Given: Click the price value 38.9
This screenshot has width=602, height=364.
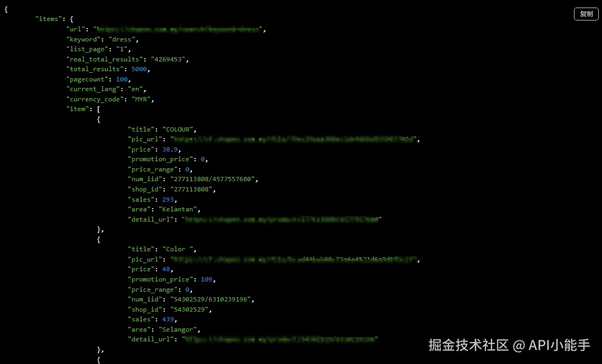Looking at the screenshot, I should click(170, 149).
